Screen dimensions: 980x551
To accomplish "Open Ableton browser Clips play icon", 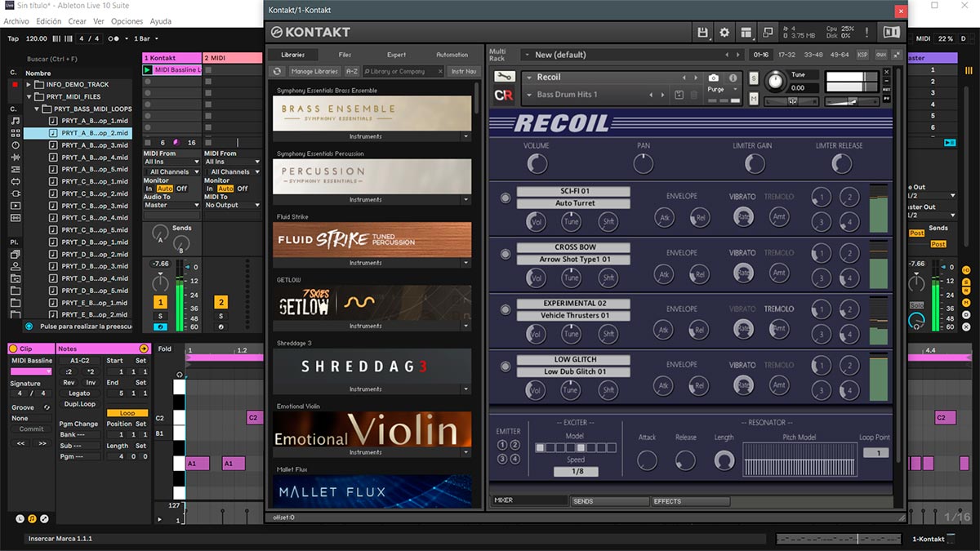I will (x=16, y=206).
